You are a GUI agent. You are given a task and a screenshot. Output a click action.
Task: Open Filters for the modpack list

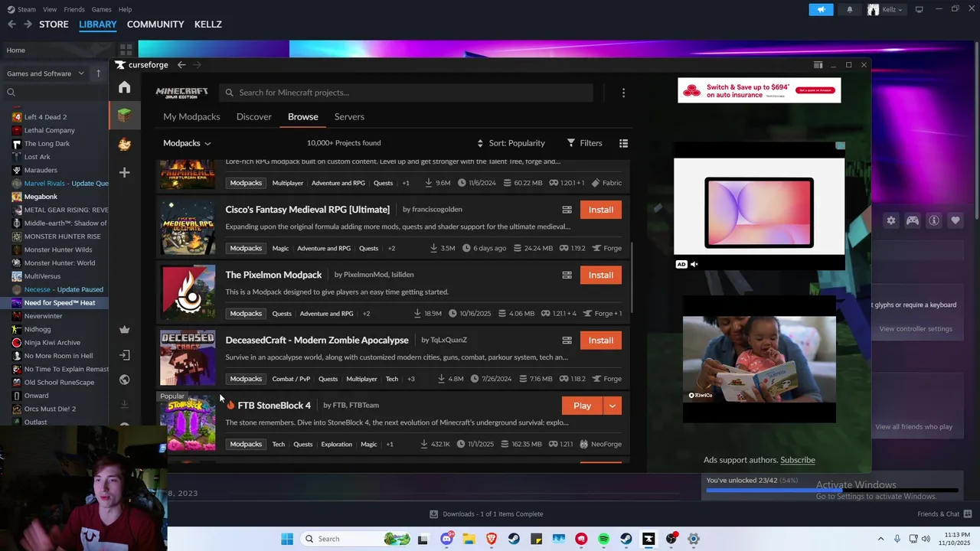pyautogui.click(x=584, y=143)
